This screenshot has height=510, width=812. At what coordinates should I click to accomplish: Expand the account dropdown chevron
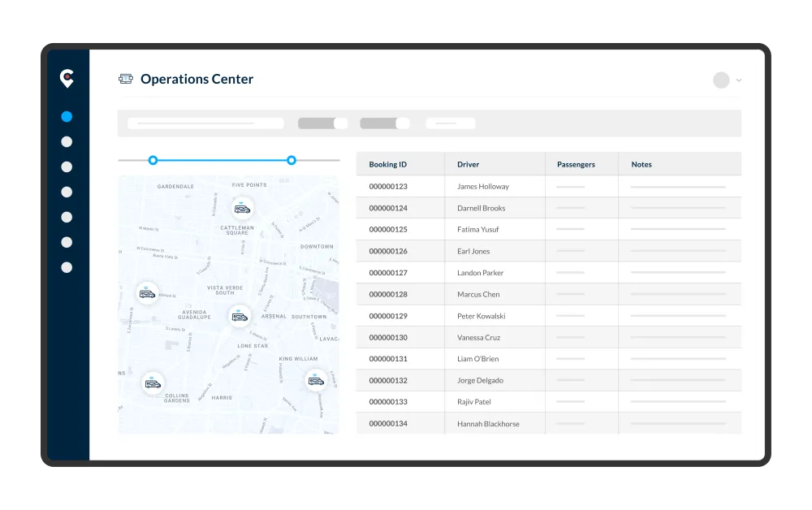point(739,80)
